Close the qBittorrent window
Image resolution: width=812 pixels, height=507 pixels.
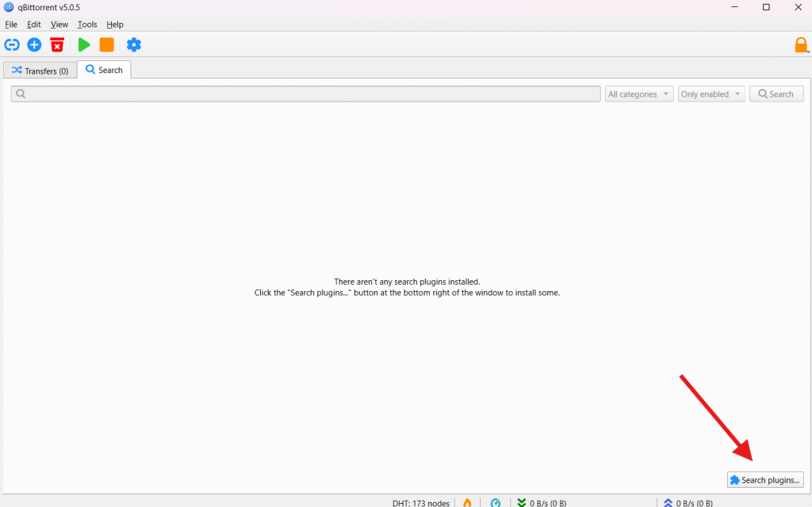[x=798, y=7]
